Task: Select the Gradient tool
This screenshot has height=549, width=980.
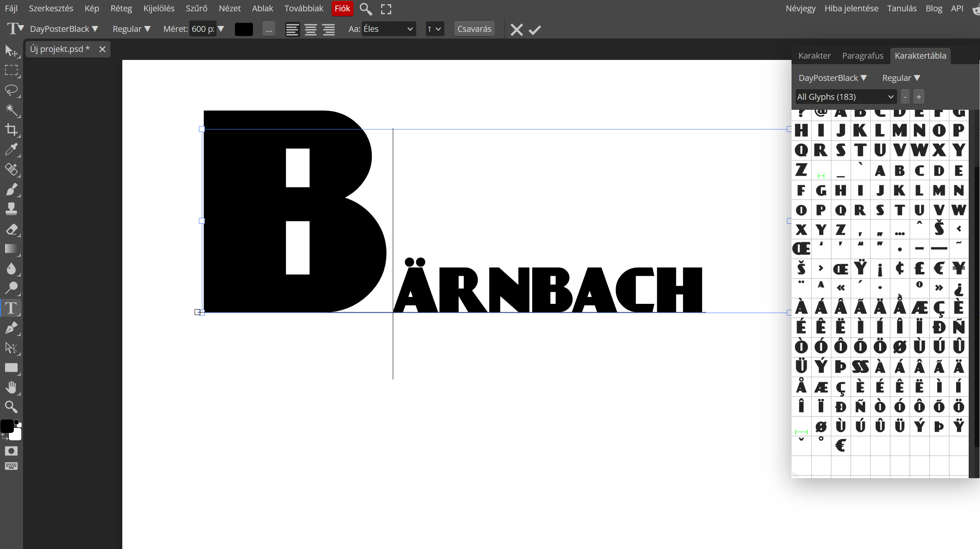Action: (x=11, y=249)
